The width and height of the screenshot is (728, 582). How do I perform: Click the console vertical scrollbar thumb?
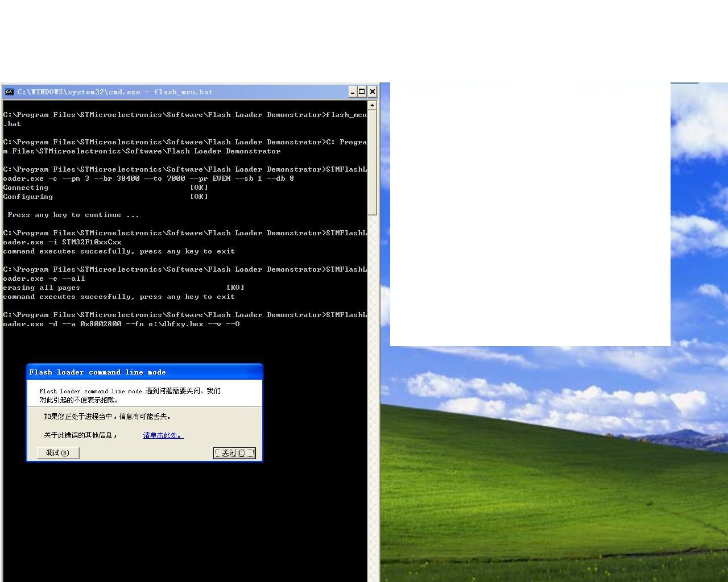372,163
